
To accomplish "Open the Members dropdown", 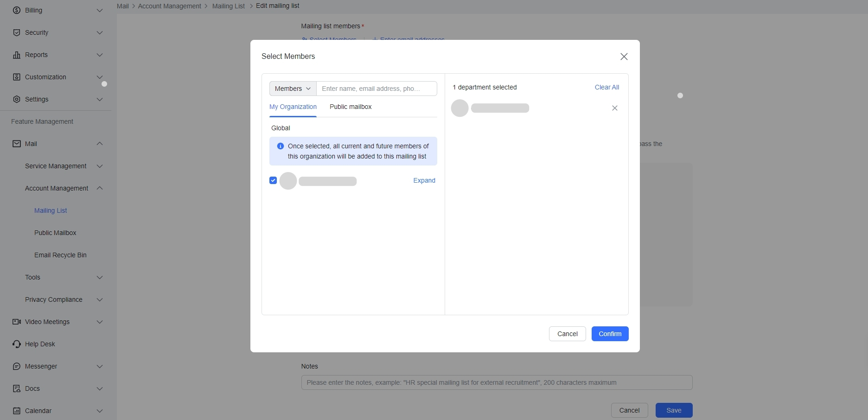I will [x=292, y=88].
